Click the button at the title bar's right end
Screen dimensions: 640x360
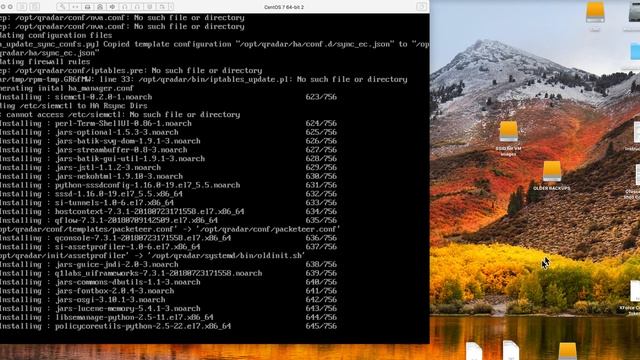point(422,7)
